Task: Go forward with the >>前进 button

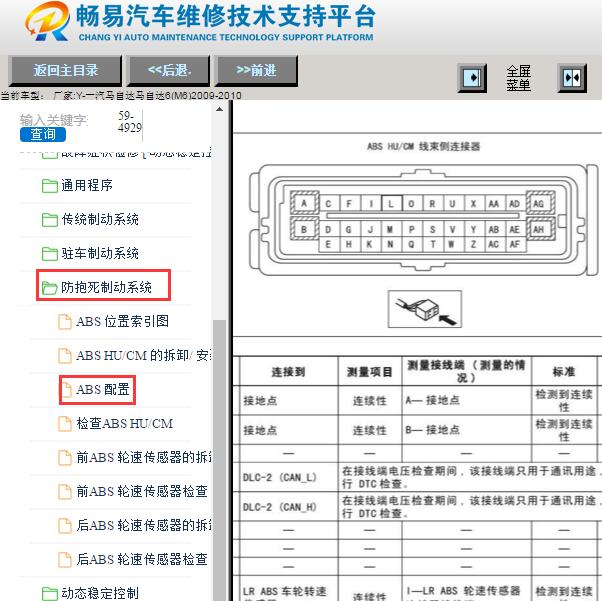Action: tap(256, 70)
